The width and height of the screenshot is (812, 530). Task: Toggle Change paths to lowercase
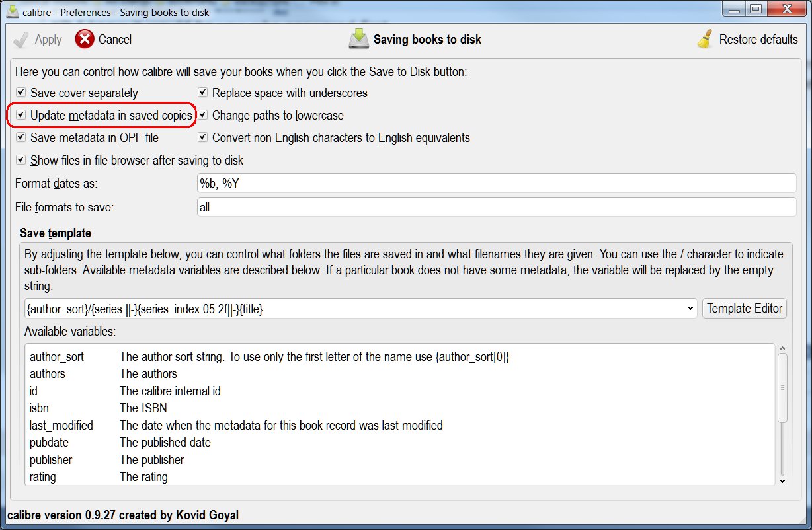tap(203, 116)
